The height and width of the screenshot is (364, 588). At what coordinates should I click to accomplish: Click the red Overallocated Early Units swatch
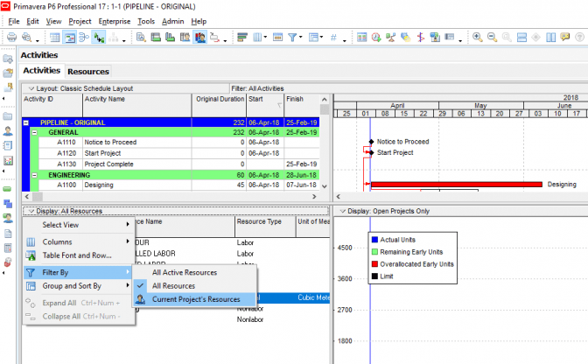(374, 263)
